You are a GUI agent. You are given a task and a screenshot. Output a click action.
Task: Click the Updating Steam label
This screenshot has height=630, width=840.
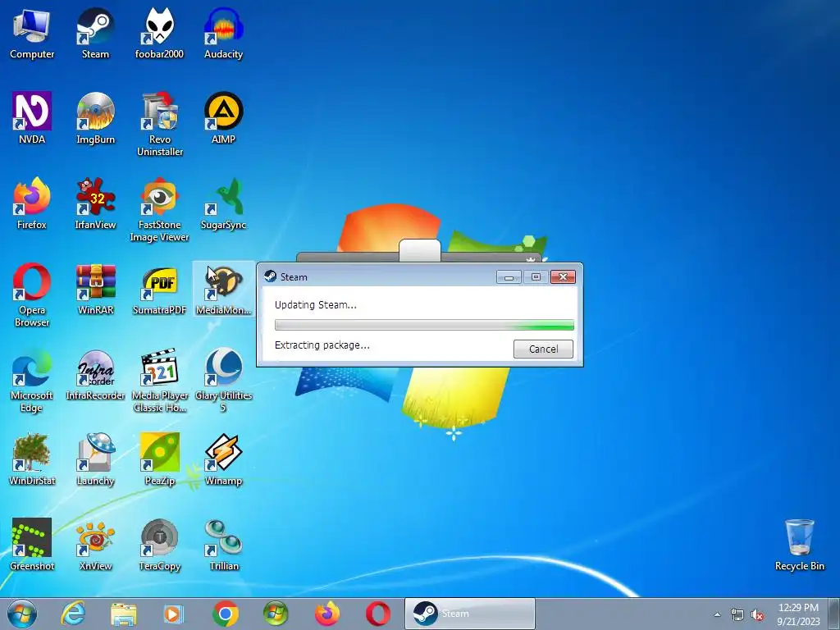click(316, 305)
